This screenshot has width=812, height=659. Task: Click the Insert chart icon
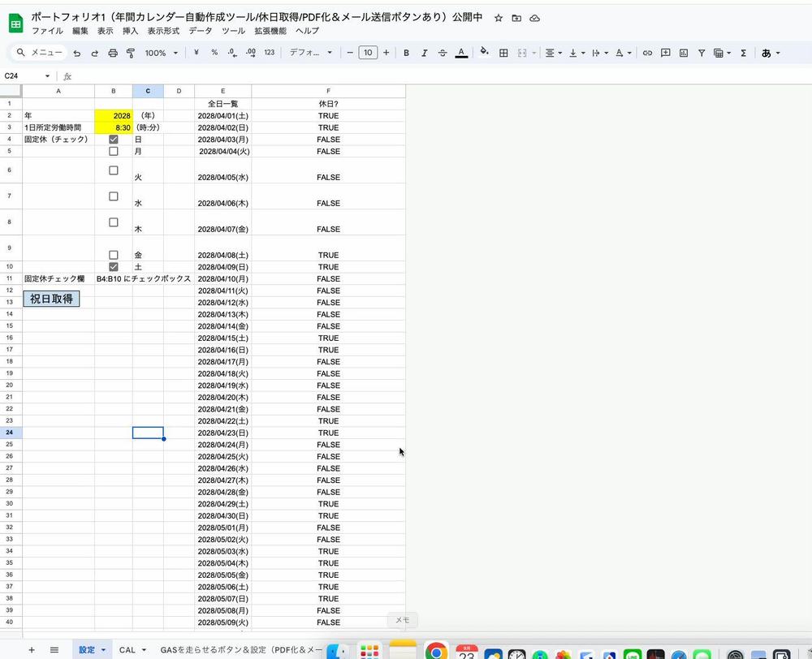pyautogui.click(x=682, y=53)
